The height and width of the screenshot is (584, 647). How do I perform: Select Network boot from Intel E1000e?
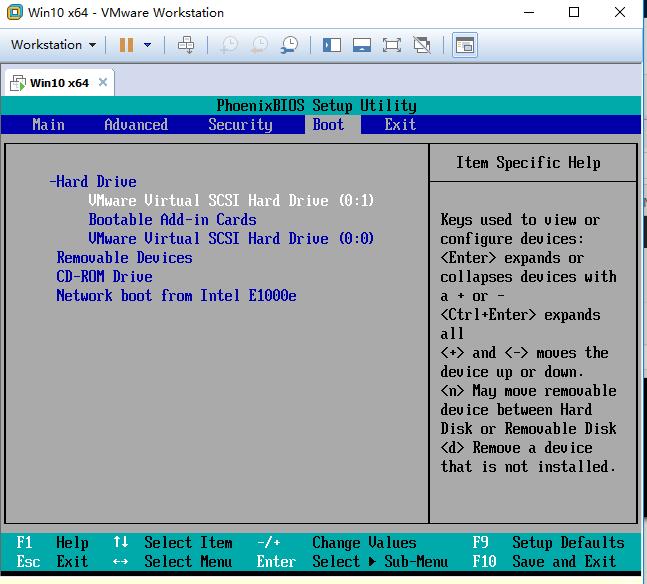[x=176, y=296]
